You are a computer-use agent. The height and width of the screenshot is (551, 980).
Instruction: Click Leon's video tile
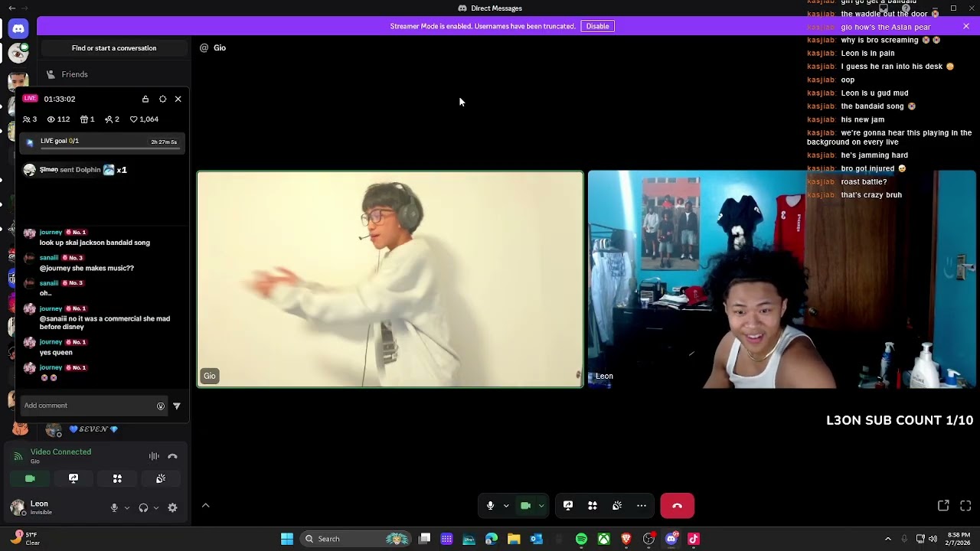point(782,279)
